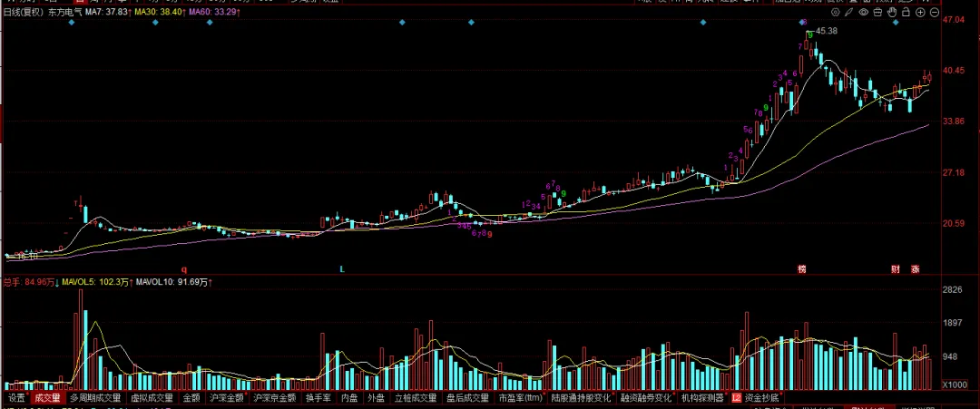The image size is (980, 409).
Task: Switch to the 市盈率(ttm) tab
Action: (x=519, y=398)
